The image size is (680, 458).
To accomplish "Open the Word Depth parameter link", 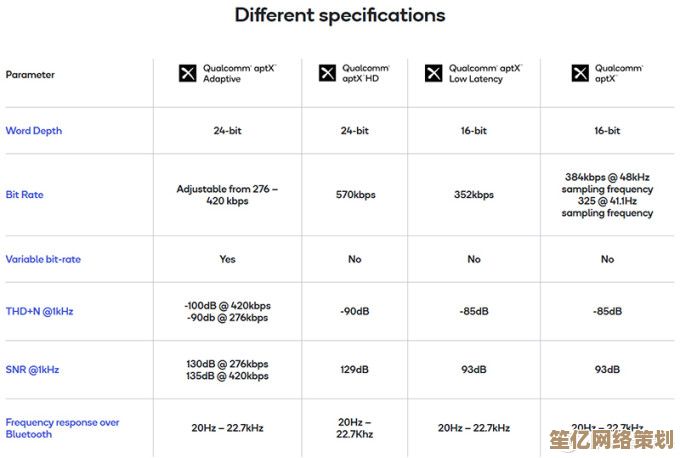I will pyautogui.click(x=34, y=131).
